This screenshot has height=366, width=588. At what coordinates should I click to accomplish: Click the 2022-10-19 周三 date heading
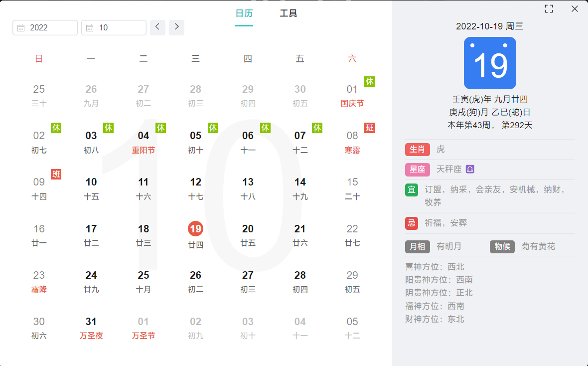[x=490, y=26]
